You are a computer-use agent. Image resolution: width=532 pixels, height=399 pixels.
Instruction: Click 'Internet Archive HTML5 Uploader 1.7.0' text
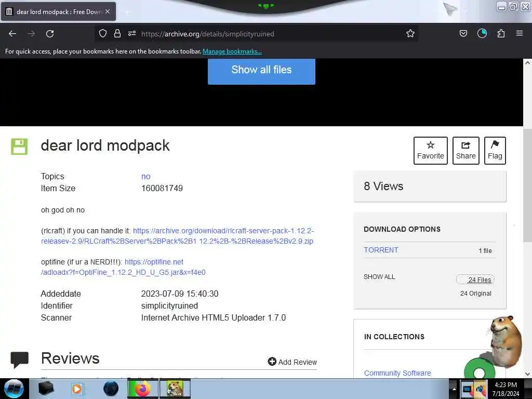pyautogui.click(x=214, y=318)
